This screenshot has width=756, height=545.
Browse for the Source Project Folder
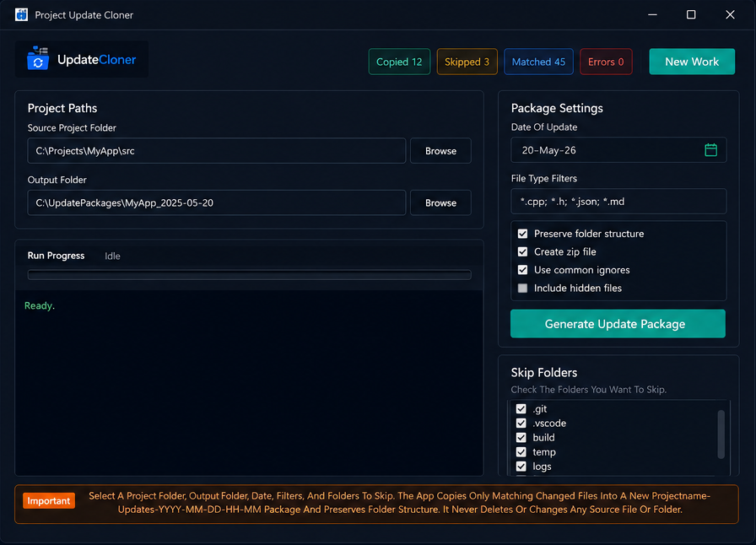coord(440,151)
